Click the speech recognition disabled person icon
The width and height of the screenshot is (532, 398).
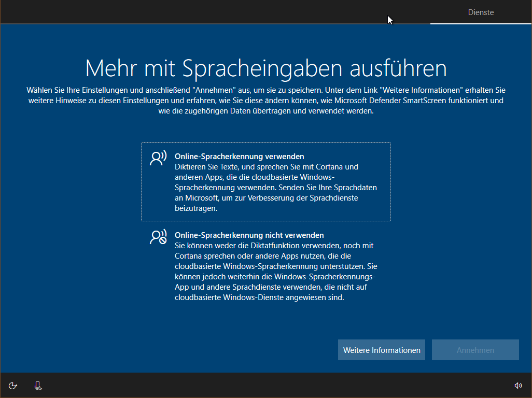(x=158, y=237)
